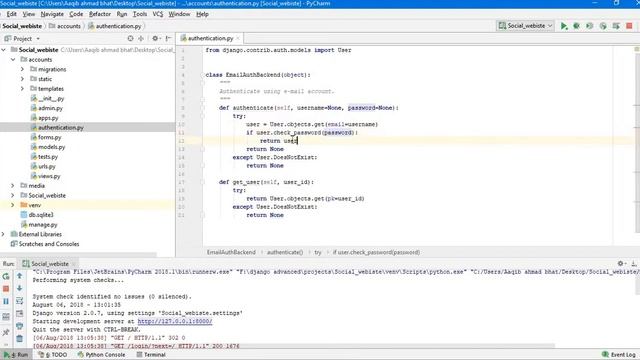Open admin.py in project tree

pos(47,108)
